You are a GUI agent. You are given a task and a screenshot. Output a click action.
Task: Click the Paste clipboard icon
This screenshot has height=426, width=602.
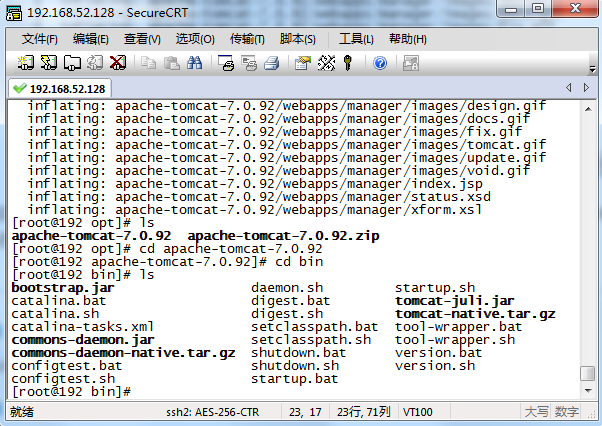tap(172, 63)
